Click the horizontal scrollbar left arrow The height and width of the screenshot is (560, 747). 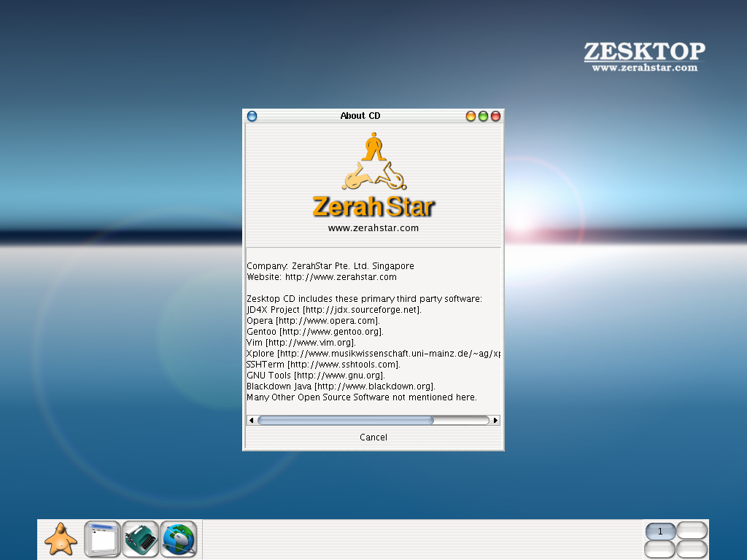251,420
